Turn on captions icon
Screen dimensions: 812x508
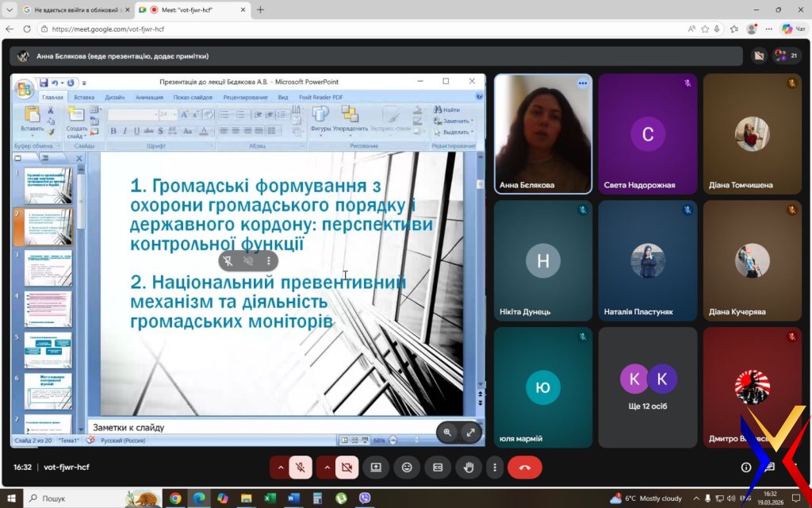[437, 468]
